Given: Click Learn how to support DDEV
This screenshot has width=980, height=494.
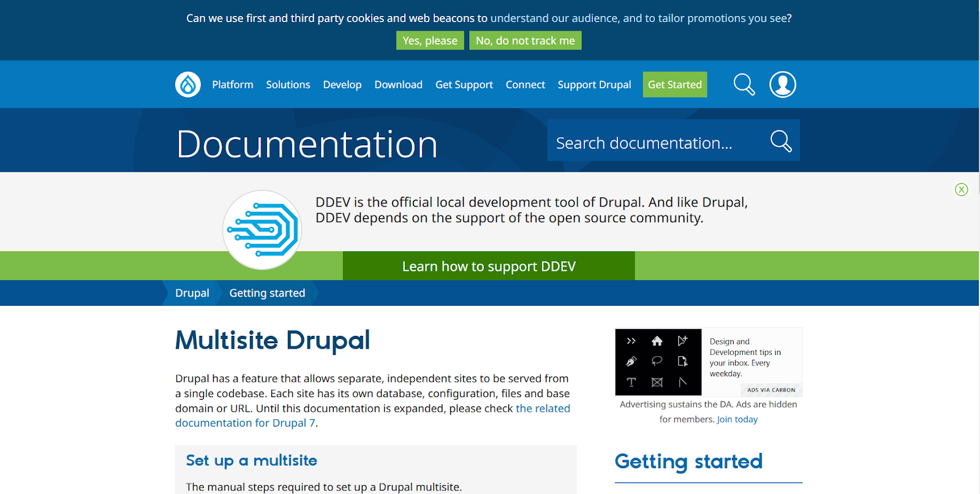Looking at the screenshot, I should click(x=489, y=266).
